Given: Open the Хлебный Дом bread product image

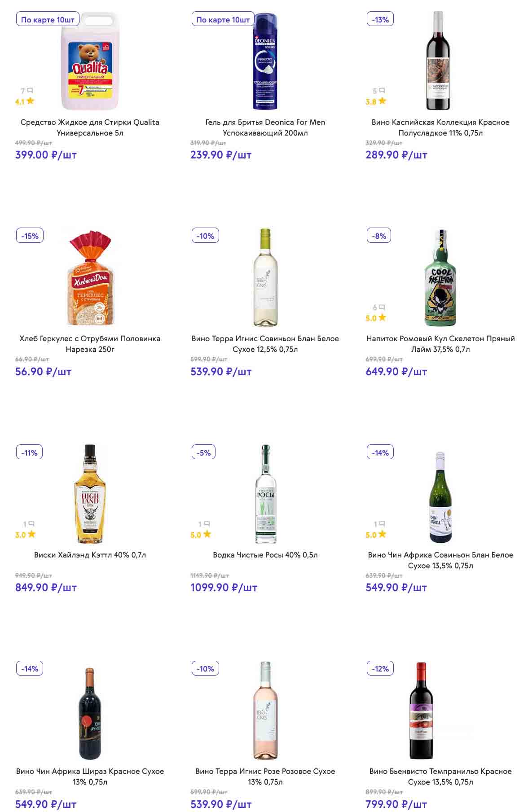Looking at the screenshot, I should click(90, 278).
